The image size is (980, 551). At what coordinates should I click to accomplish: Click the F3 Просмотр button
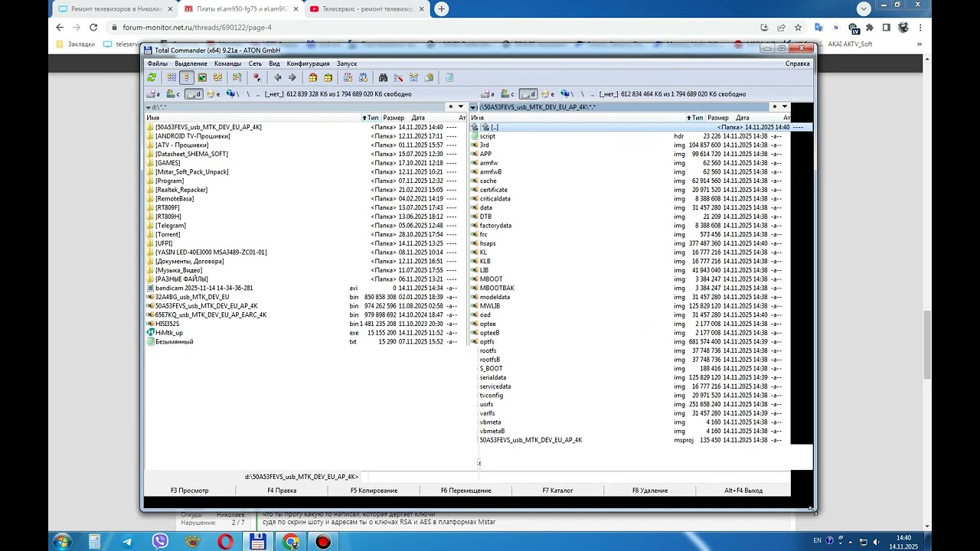[x=189, y=491]
